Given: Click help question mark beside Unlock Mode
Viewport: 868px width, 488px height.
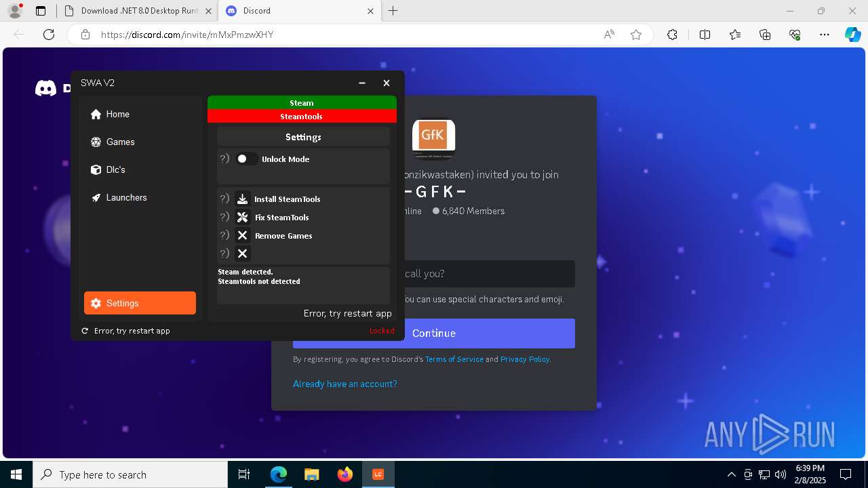Looking at the screenshot, I should pyautogui.click(x=224, y=159).
